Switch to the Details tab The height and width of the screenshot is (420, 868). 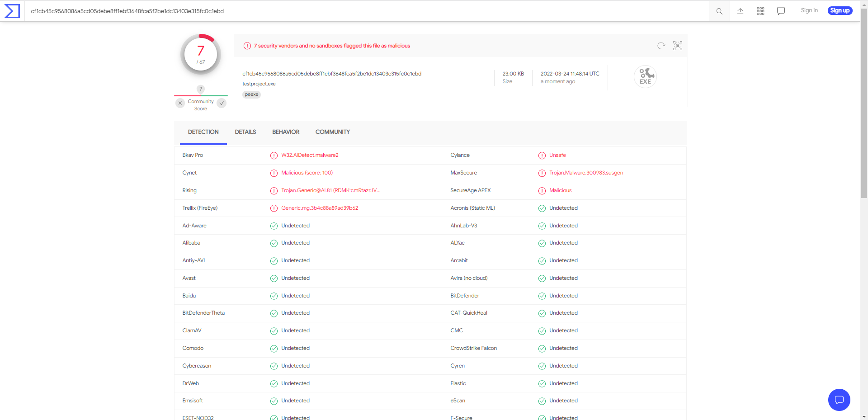[245, 132]
